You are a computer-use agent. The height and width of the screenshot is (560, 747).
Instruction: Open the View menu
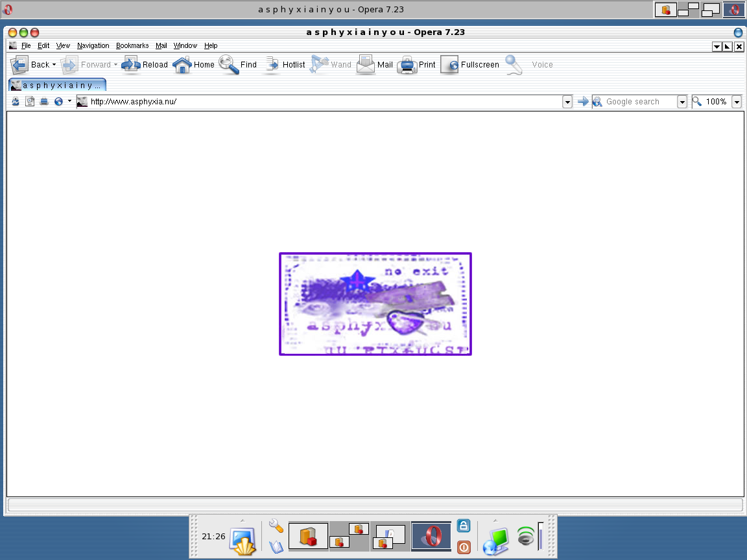(x=63, y=46)
